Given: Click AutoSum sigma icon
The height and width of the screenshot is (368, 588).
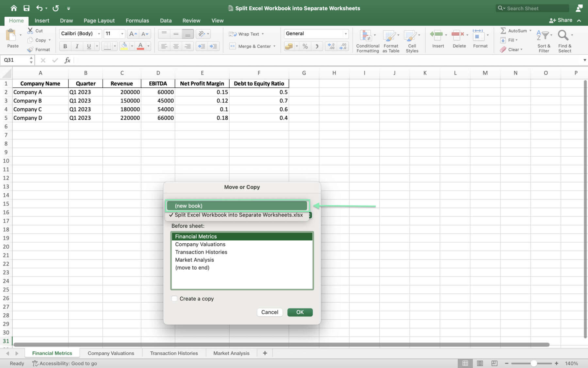Looking at the screenshot, I should [x=503, y=30].
